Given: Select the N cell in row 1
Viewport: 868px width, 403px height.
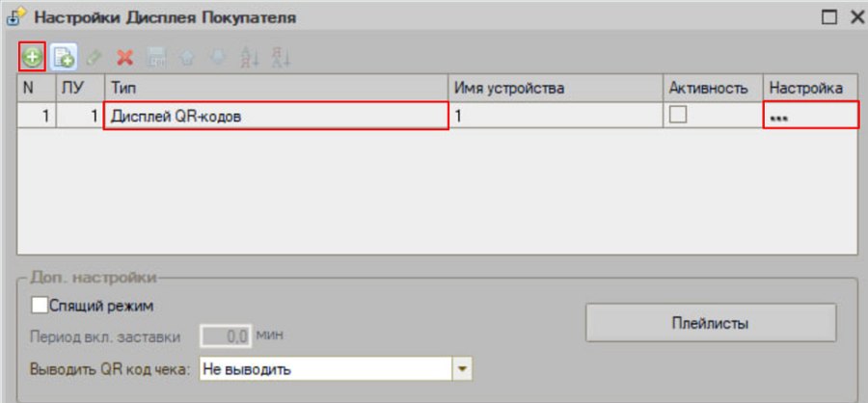Looking at the screenshot, I should click(x=37, y=116).
